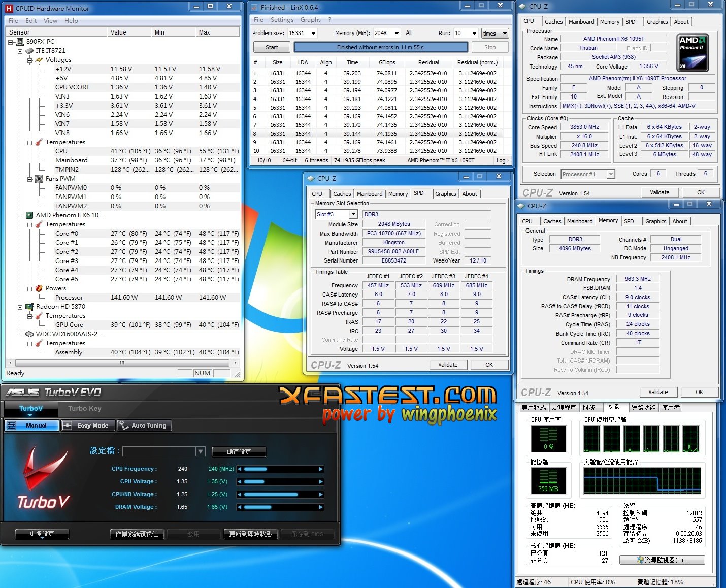The width and height of the screenshot is (726, 588).
Task: Click the Powers flame icon
Action: 39,288
